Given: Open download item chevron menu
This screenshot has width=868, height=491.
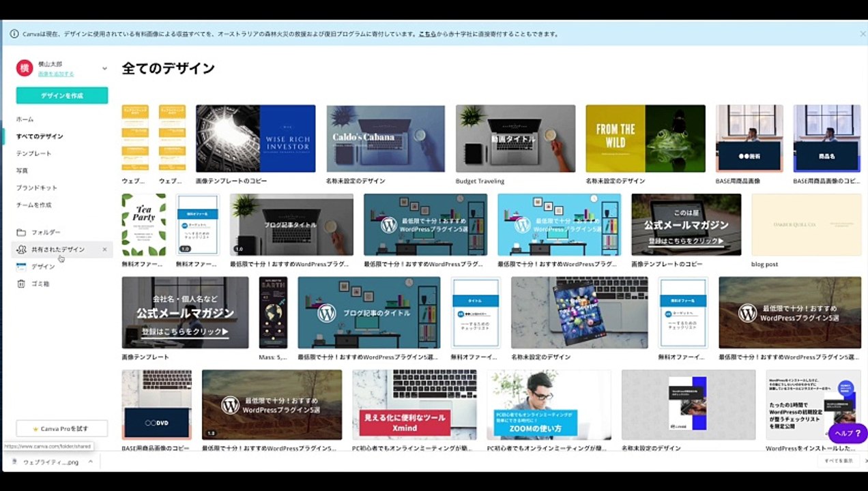Looking at the screenshot, I should coord(91,462).
